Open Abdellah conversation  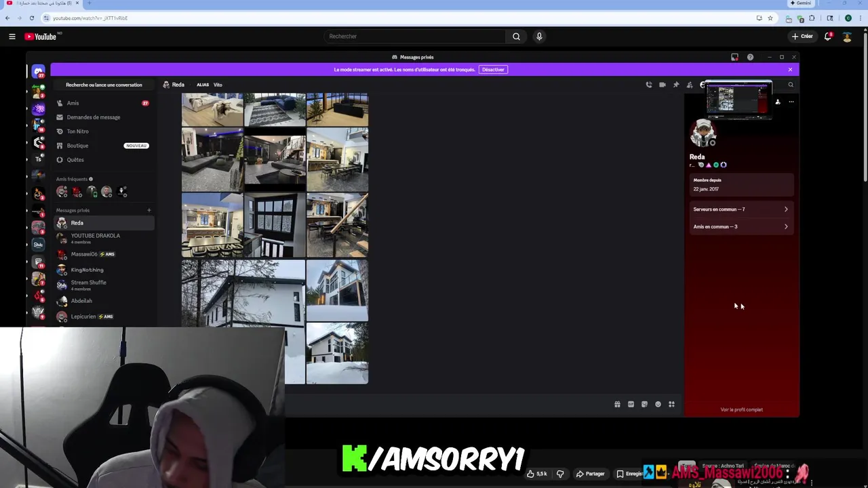104,301
